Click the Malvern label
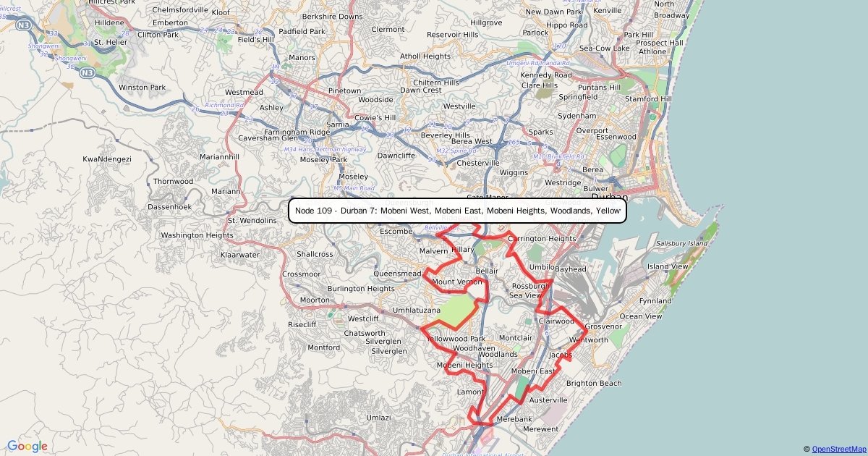 [x=434, y=251]
